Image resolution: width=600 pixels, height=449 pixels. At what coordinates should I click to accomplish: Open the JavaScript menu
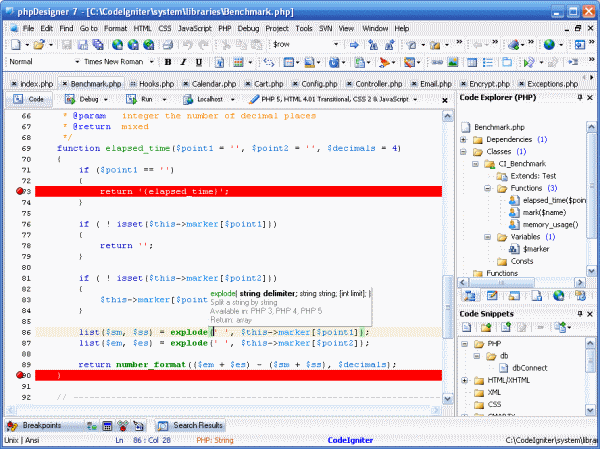[195, 28]
